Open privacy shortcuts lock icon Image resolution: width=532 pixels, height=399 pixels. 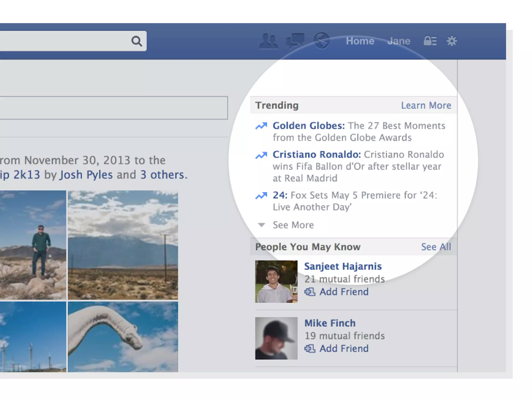click(x=430, y=41)
